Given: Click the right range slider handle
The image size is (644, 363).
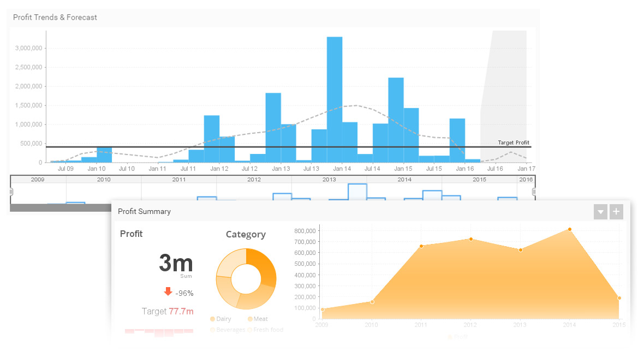Looking at the screenshot, I should 534,192.
